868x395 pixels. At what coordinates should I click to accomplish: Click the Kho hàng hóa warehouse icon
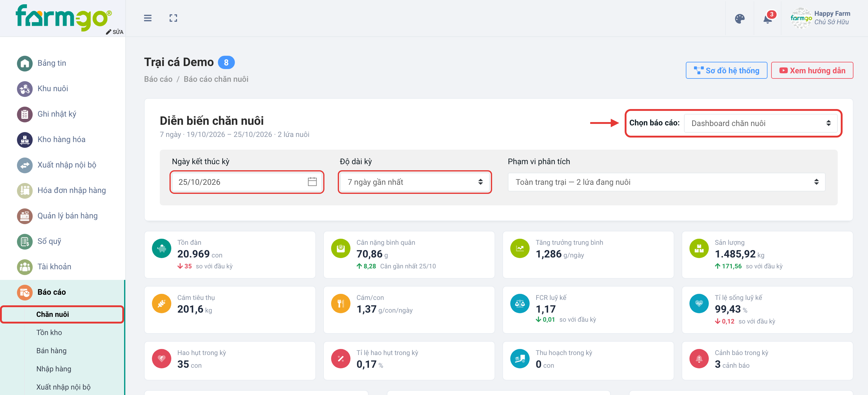coord(25,140)
